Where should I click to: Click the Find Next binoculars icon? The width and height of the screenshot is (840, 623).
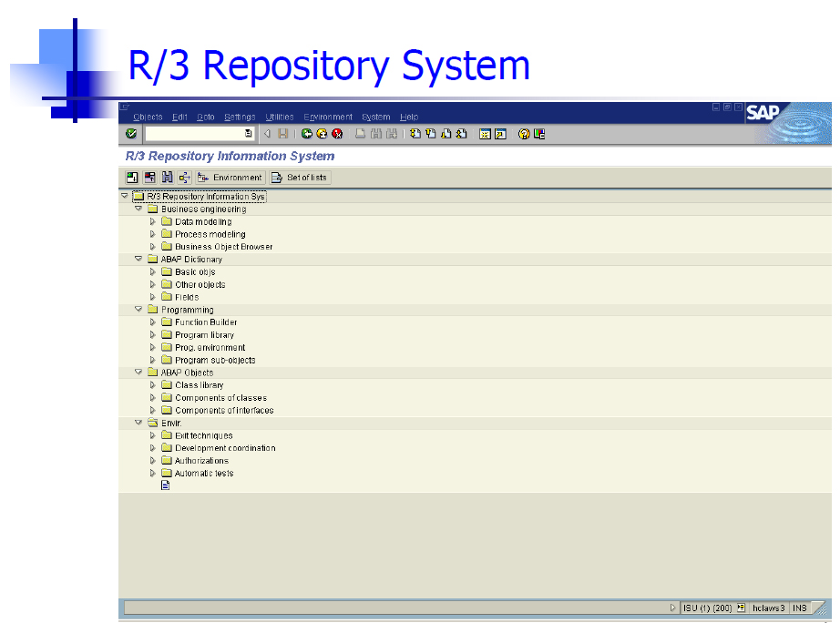tap(392, 133)
